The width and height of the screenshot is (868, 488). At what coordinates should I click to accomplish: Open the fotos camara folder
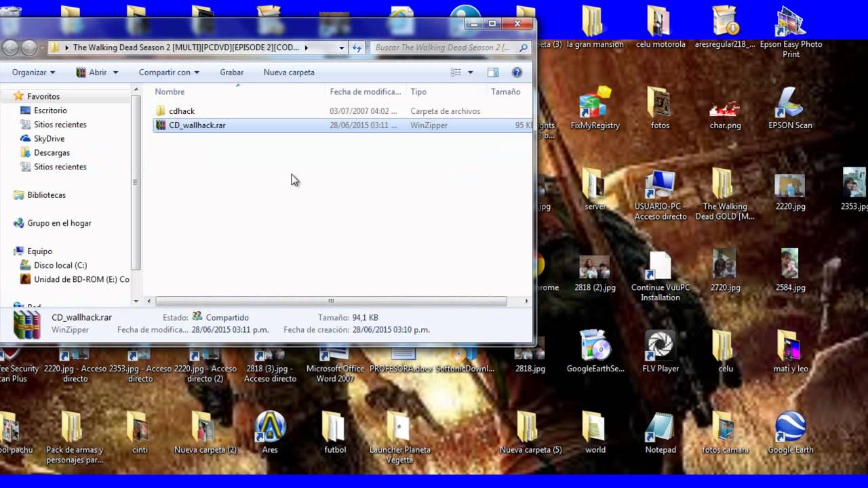[x=725, y=432]
